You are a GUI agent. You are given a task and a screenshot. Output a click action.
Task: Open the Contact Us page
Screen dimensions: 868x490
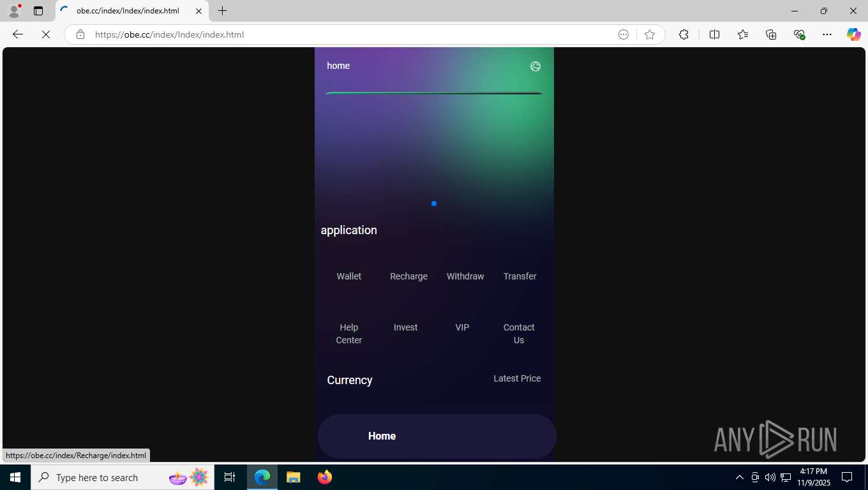(519, 334)
